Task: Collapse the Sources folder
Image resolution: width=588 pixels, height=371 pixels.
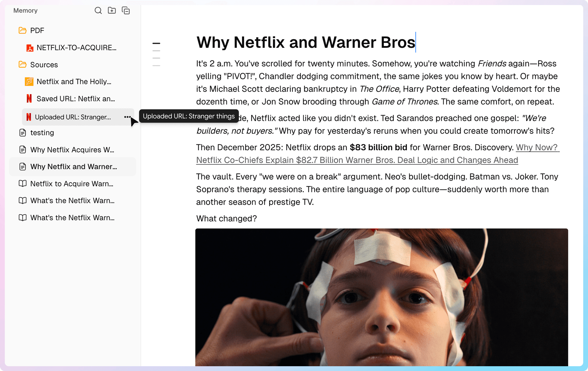Action: coord(23,65)
